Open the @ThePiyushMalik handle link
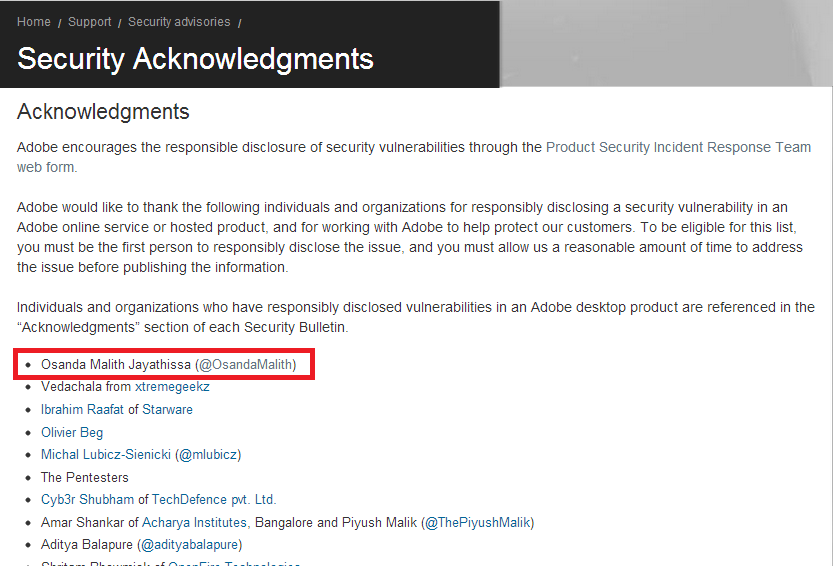Image resolution: width=833 pixels, height=566 pixels. tap(478, 522)
